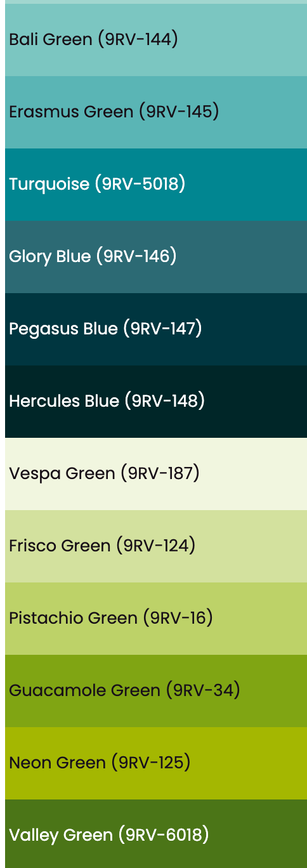The height and width of the screenshot is (868, 307).
Task: Pick Frisco Green (9RV-124) color band
Action: 156,546
